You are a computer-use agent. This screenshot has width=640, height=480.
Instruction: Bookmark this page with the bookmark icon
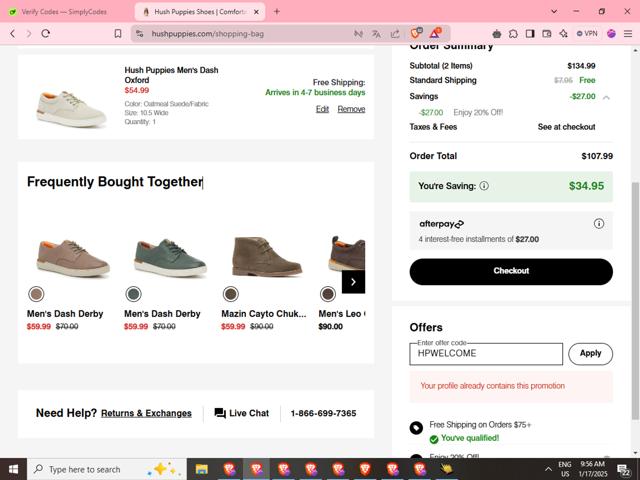tap(118, 33)
